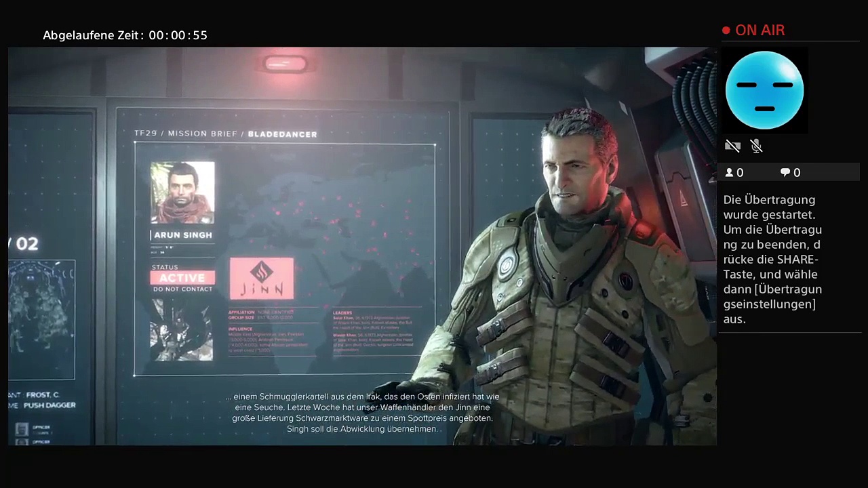
Task: Select the jungle photo below the status
Action: point(181,330)
